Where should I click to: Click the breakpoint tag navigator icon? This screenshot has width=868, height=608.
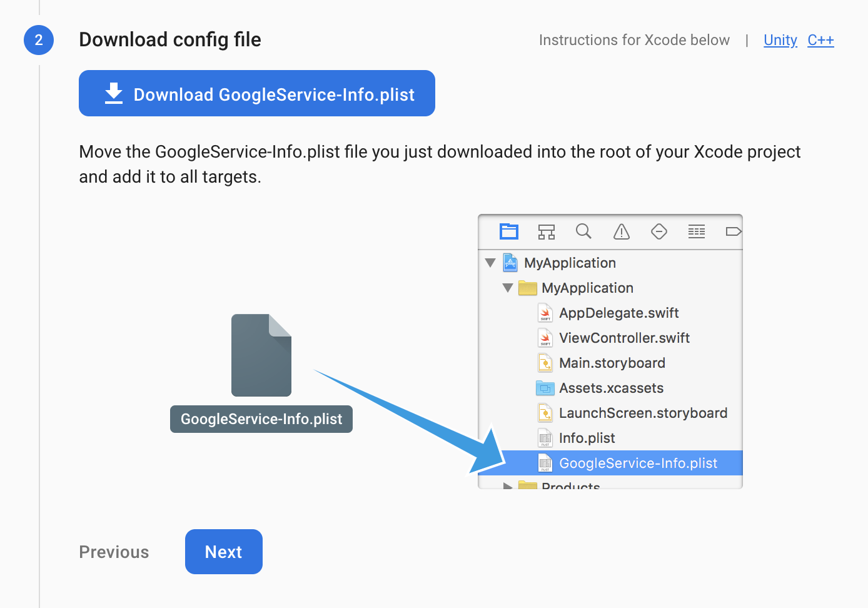click(x=734, y=231)
